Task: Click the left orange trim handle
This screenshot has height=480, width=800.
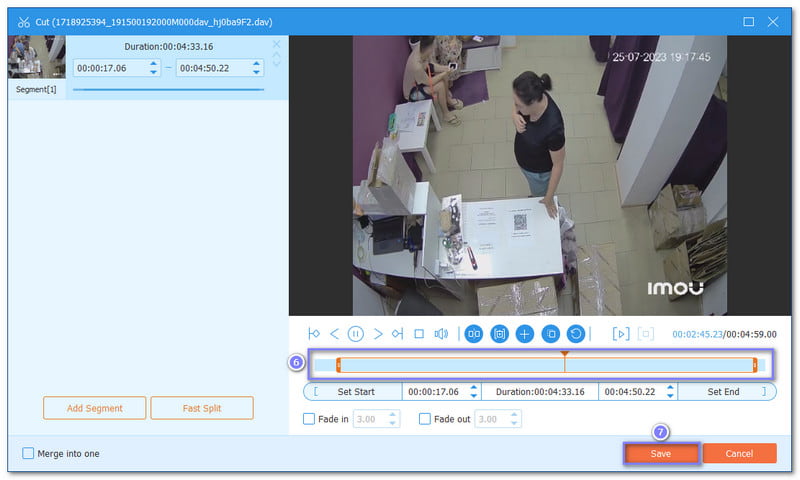Action: (x=338, y=365)
